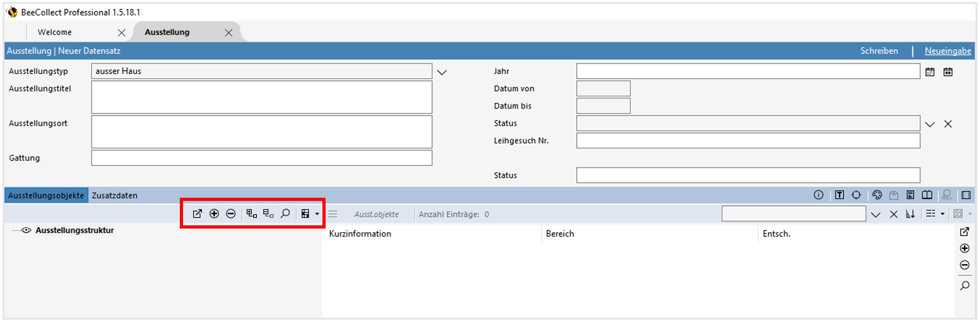Add a structure node with the plus icon
Screen dimensions: 980x321
coord(214,214)
